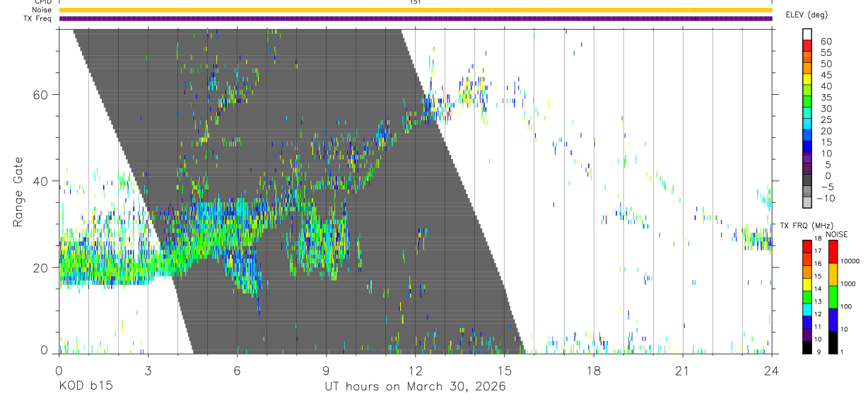The height and width of the screenshot is (401, 868).
Task: Click the '25' tick on ELEV colorbar
Action: tap(826, 120)
